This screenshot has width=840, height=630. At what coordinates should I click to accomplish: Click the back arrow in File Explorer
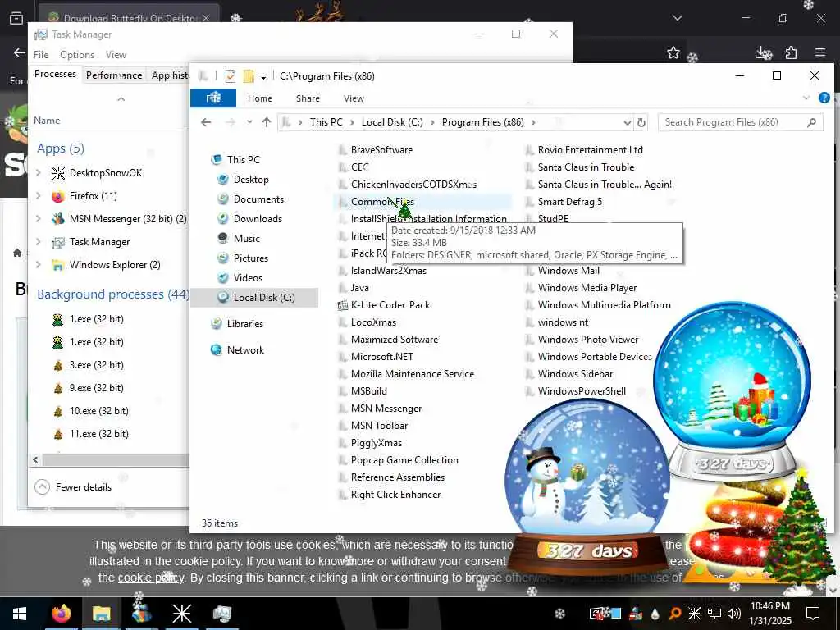(x=206, y=122)
